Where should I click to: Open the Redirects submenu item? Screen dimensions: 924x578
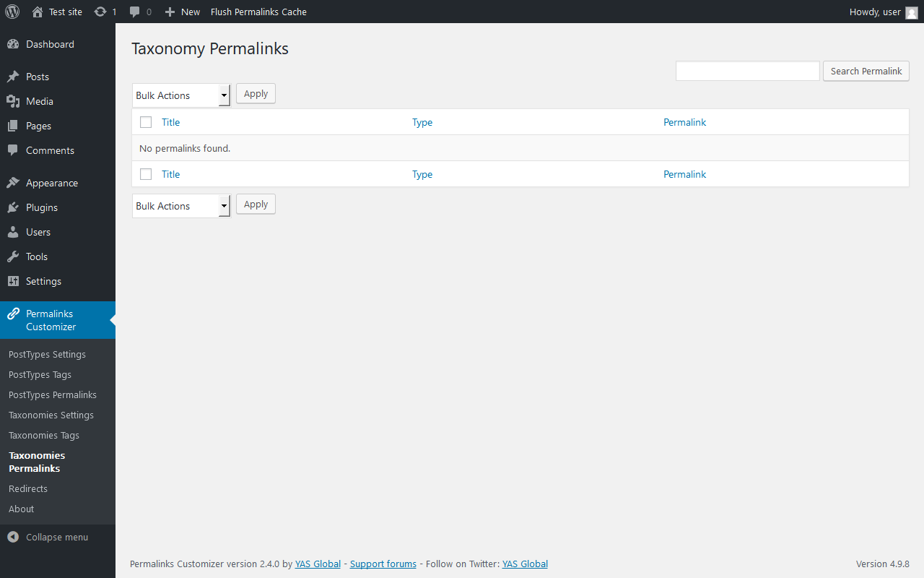(x=28, y=488)
